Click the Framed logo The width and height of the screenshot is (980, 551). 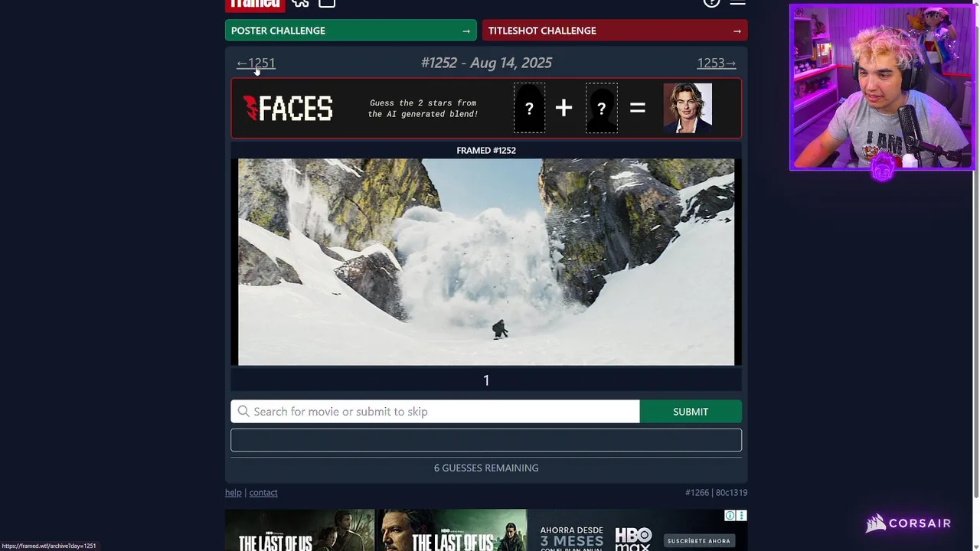[255, 4]
